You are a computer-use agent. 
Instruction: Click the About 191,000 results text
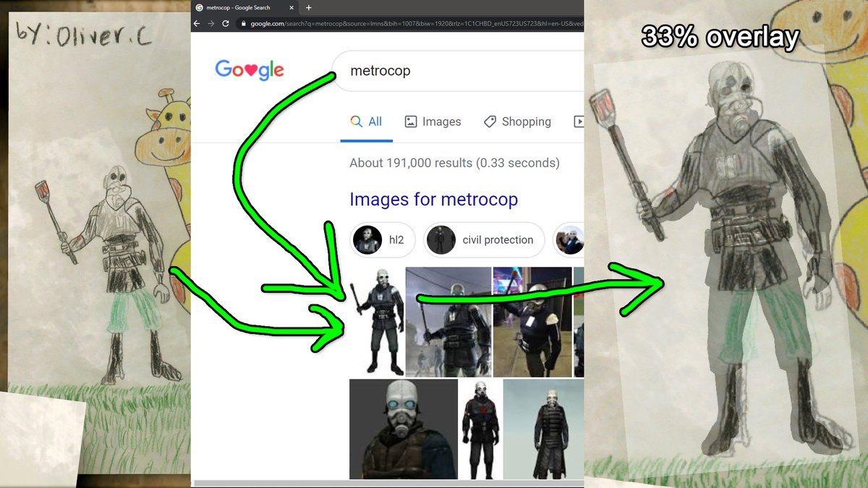coord(454,163)
